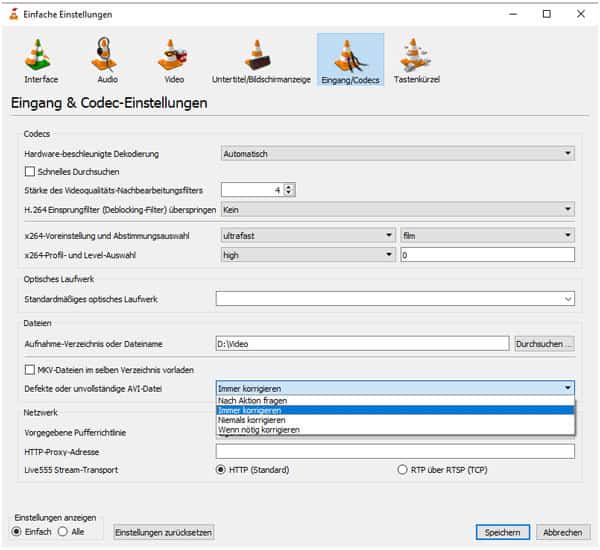Open the Interface settings category
This screenshot has height=550, width=600.
[41, 60]
